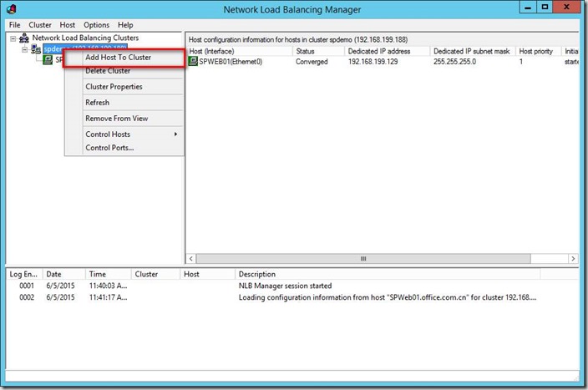Open the Cluster menu
This screenshot has height=390, width=588.
tap(40, 25)
